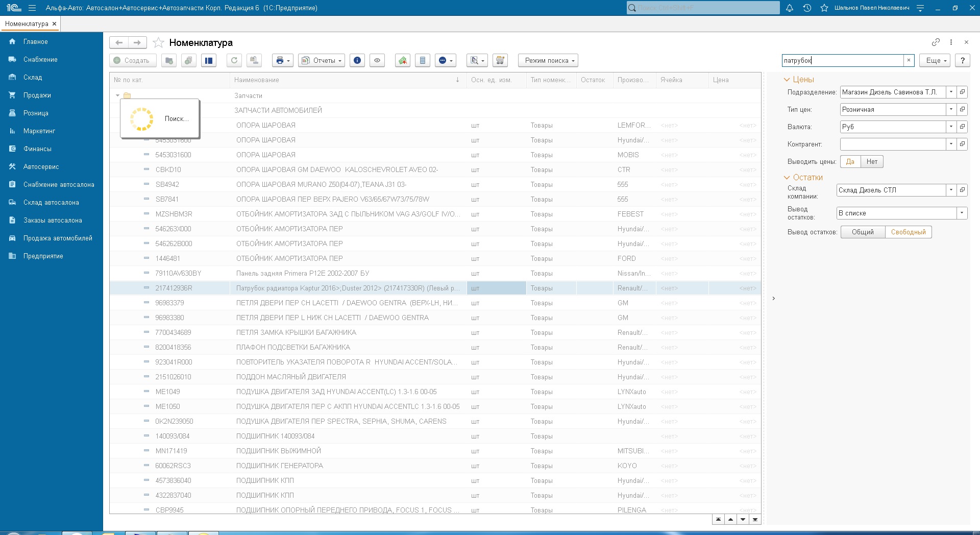Click the create new folder icon

click(169, 60)
